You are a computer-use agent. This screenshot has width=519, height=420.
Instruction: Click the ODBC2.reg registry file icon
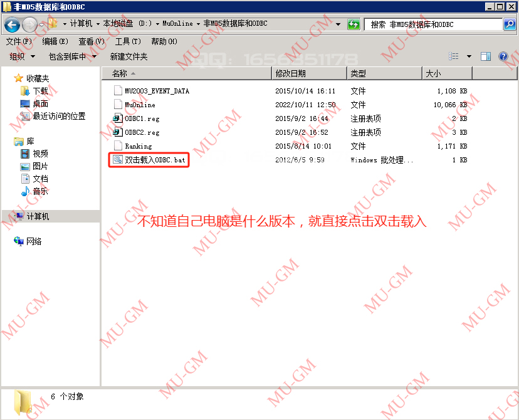pos(117,132)
